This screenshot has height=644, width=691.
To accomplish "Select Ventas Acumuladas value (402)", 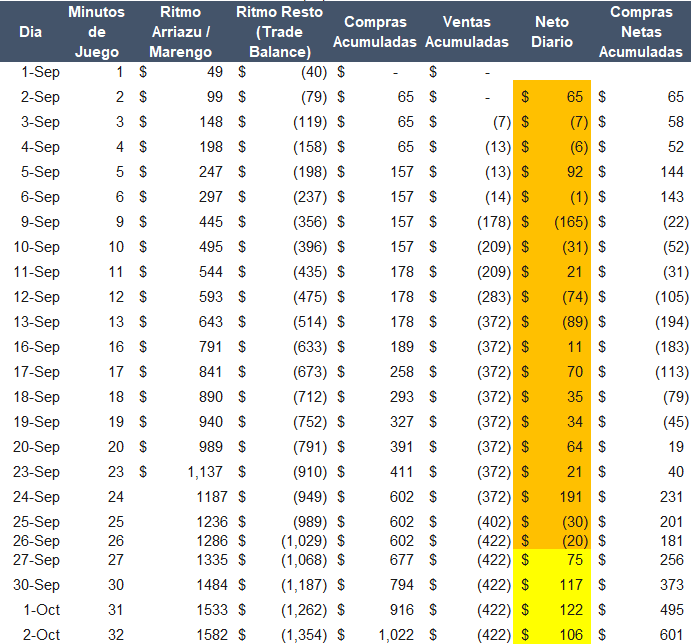I will (494, 522).
